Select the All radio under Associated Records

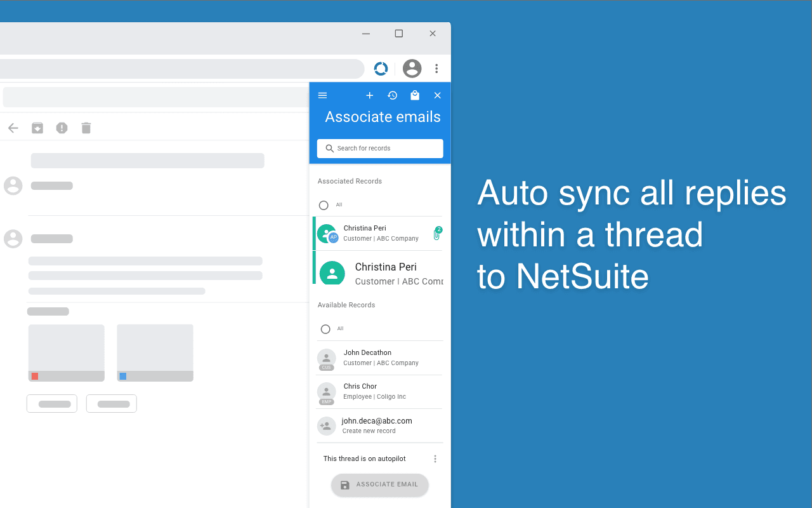324,205
